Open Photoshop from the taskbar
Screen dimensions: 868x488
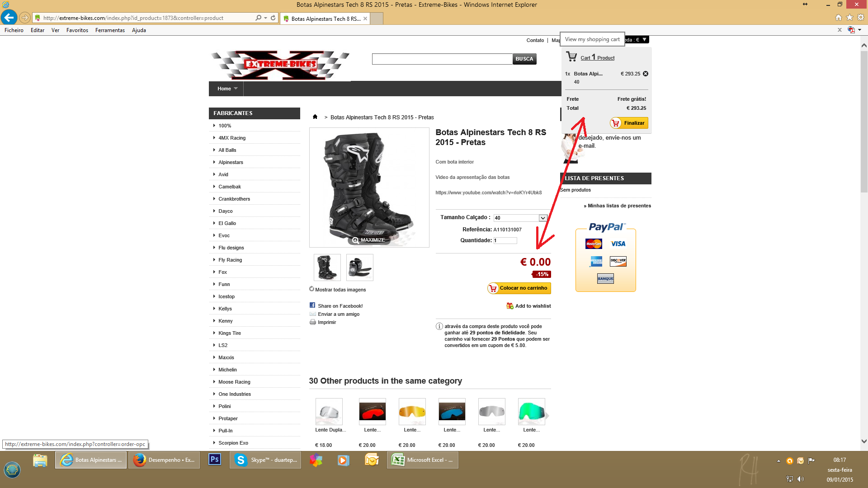[x=215, y=460]
